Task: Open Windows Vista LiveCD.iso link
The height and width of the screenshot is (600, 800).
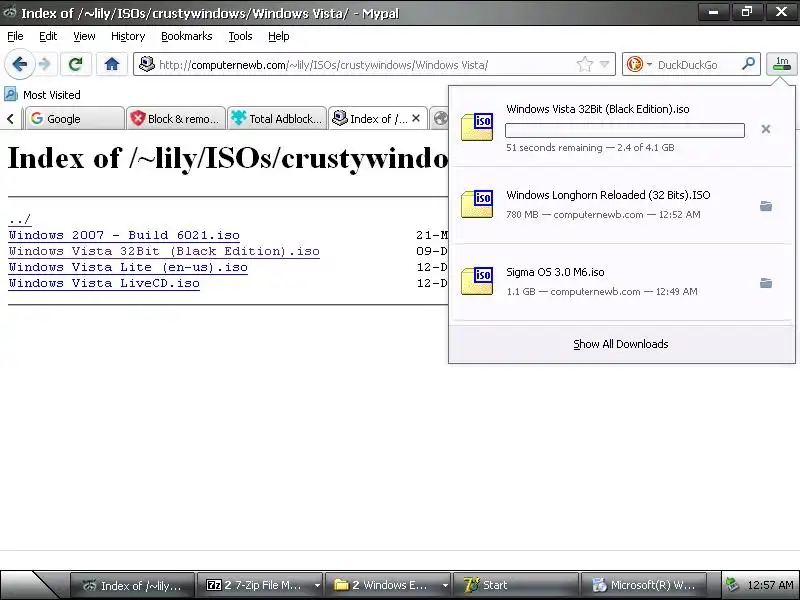Action: coord(104,283)
